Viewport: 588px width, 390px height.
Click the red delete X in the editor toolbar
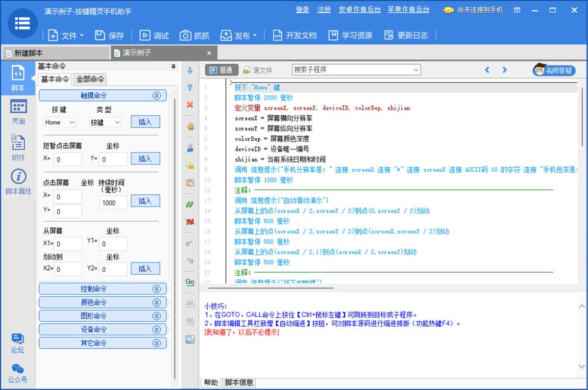[x=190, y=104]
